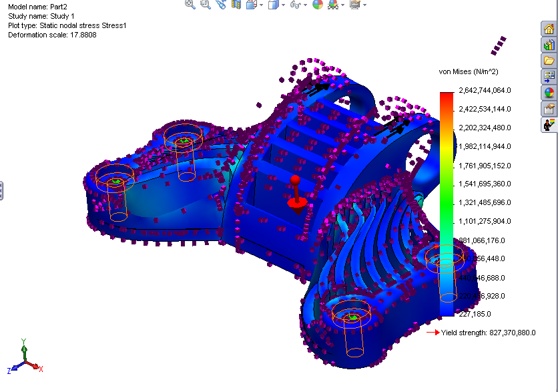Click the Apply Scene colored ball icon

317,5
